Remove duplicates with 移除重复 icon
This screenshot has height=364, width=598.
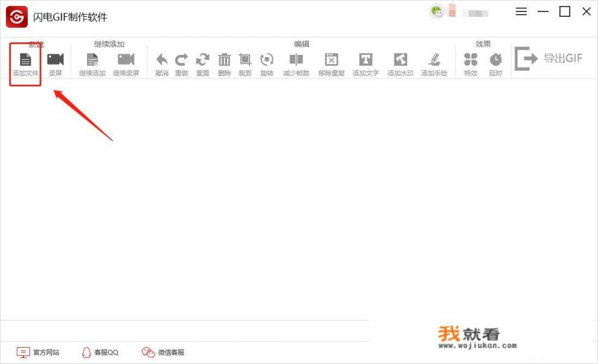click(x=332, y=60)
